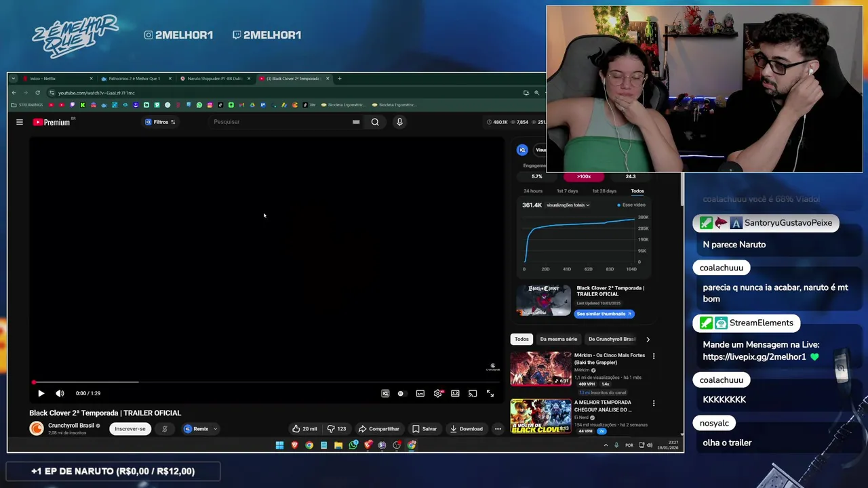Cast video to a device
Screen dimensions: 868x488
(x=473, y=393)
